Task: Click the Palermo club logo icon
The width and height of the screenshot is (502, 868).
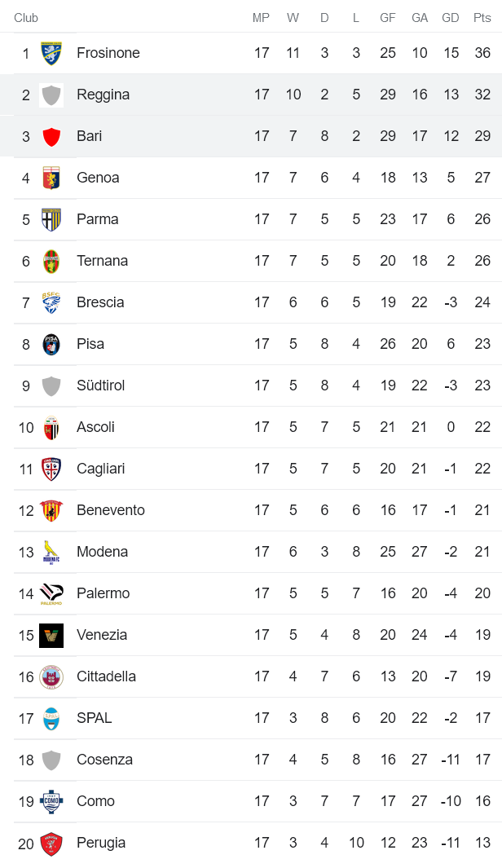Action: pos(51,594)
